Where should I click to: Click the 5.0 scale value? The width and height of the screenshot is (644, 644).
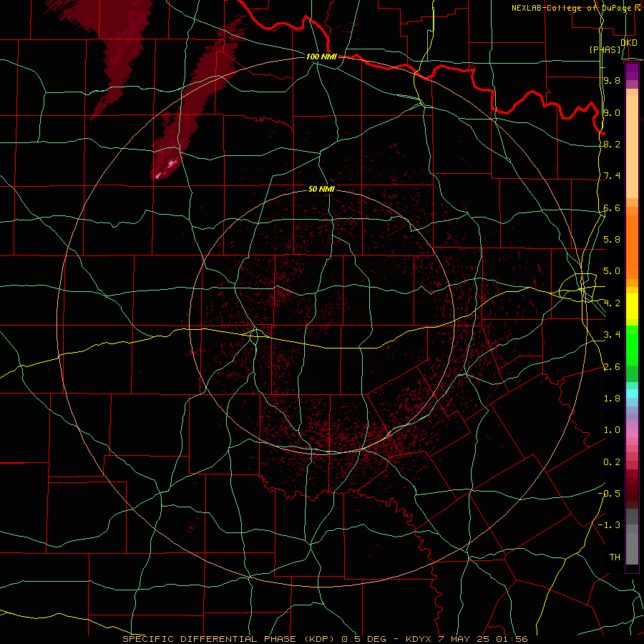click(612, 271)
